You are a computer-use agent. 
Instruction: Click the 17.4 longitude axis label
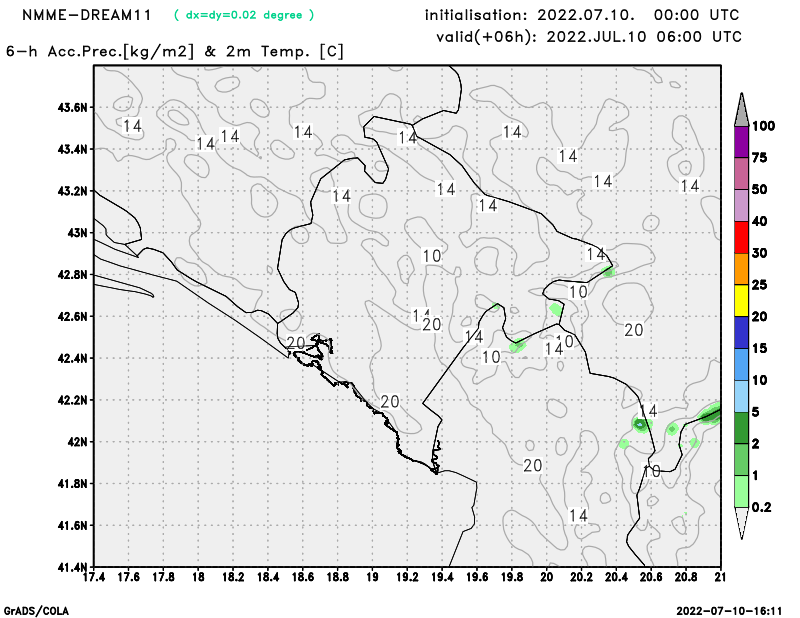pos(94,578)
